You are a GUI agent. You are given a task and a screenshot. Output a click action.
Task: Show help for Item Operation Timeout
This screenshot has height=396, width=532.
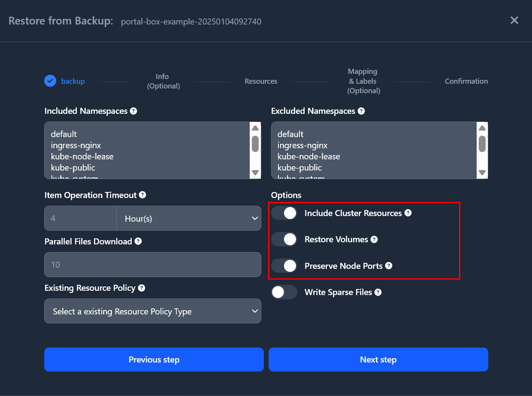142,195
